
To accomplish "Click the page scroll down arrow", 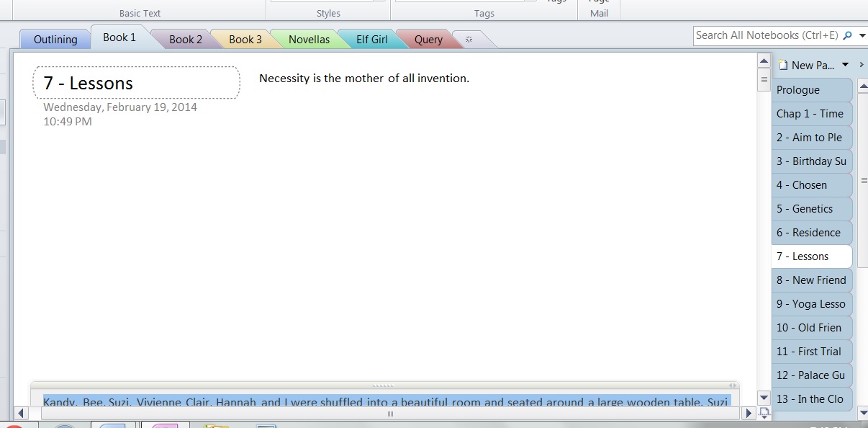I will [764, 398].
